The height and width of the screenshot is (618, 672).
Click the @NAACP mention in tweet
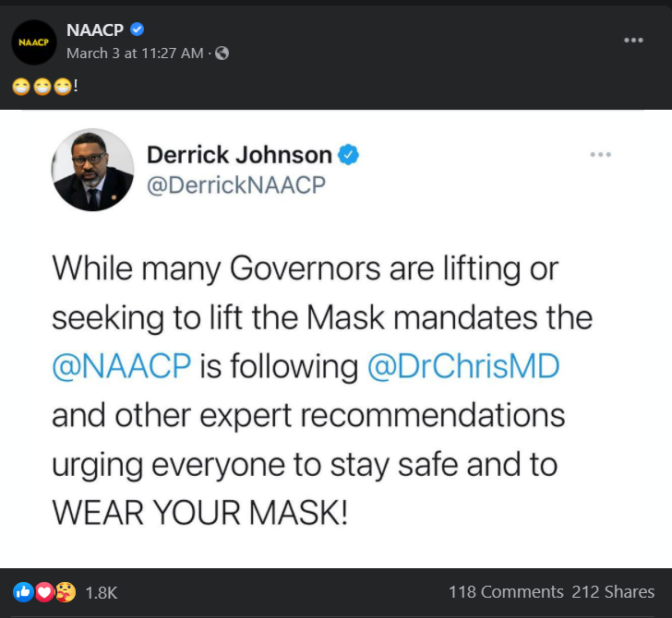point(121,366)
